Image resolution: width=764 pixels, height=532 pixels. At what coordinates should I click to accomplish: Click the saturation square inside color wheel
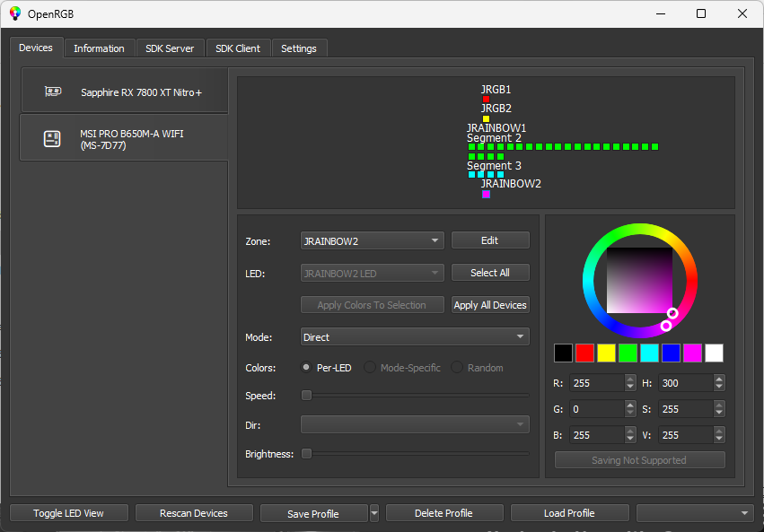640,281
